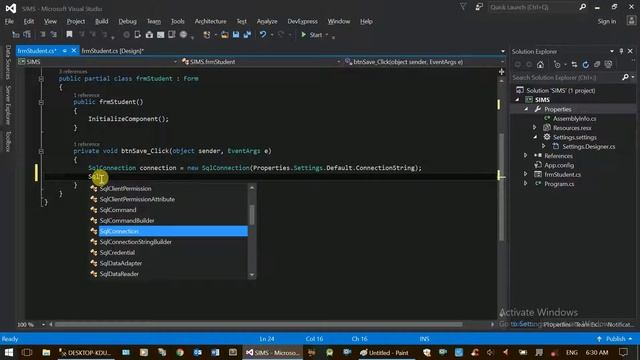Close the frmStudent.cs tab
This screenshot has width=640, height=360.
coord(74,51)
